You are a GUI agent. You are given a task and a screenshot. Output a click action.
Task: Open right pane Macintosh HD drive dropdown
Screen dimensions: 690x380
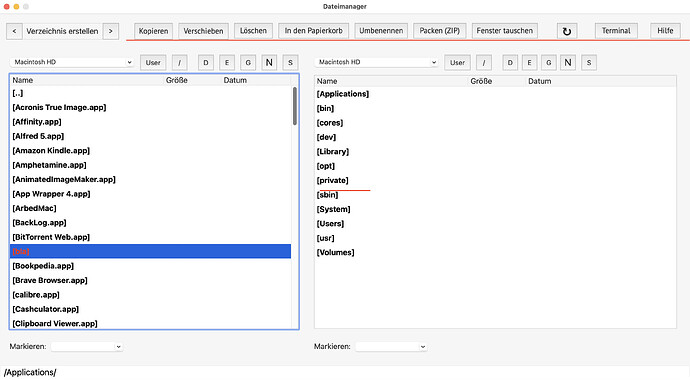point(376,62)
